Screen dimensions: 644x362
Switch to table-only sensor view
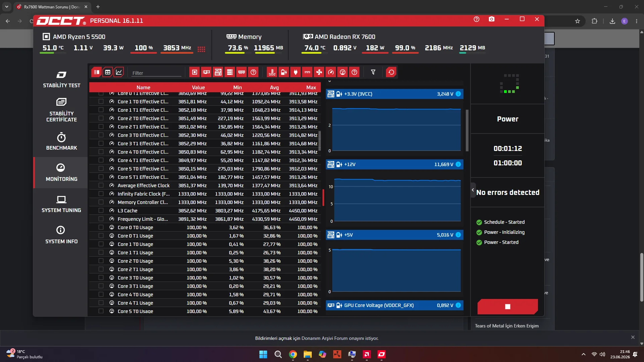(108, 72)
